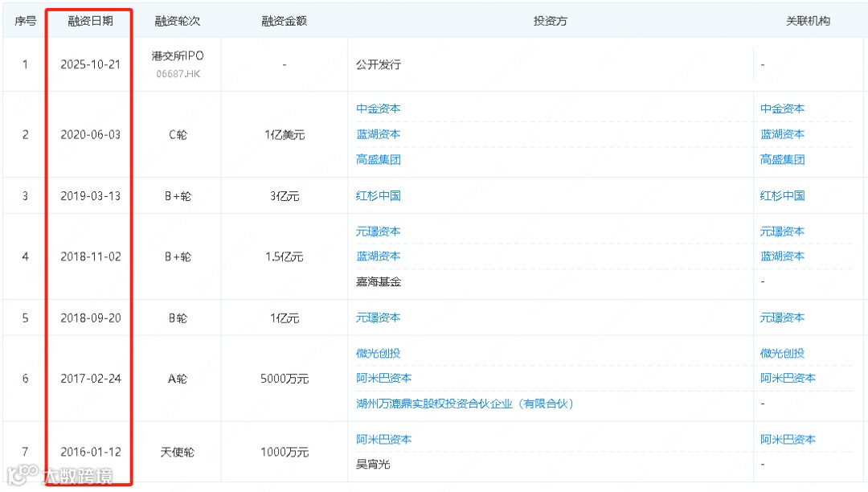Select the date 2019-03-13

coord(90,196)
